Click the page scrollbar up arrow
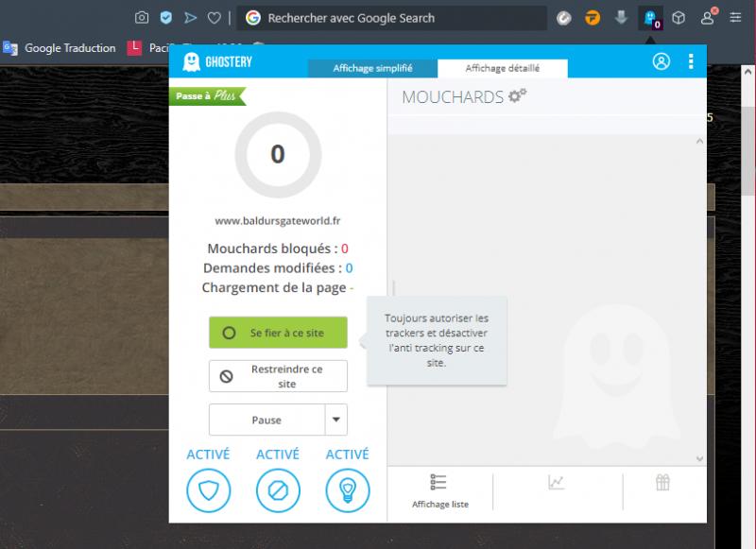The image size is (756, 549). click(747, 71)
